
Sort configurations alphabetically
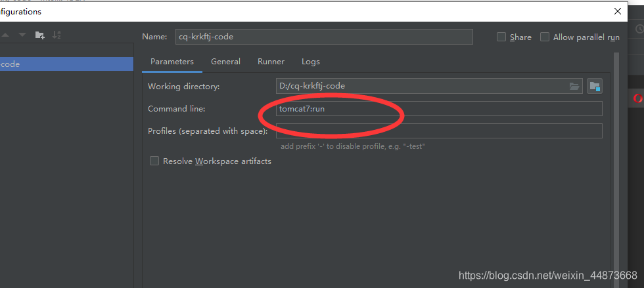coord(57,35)
